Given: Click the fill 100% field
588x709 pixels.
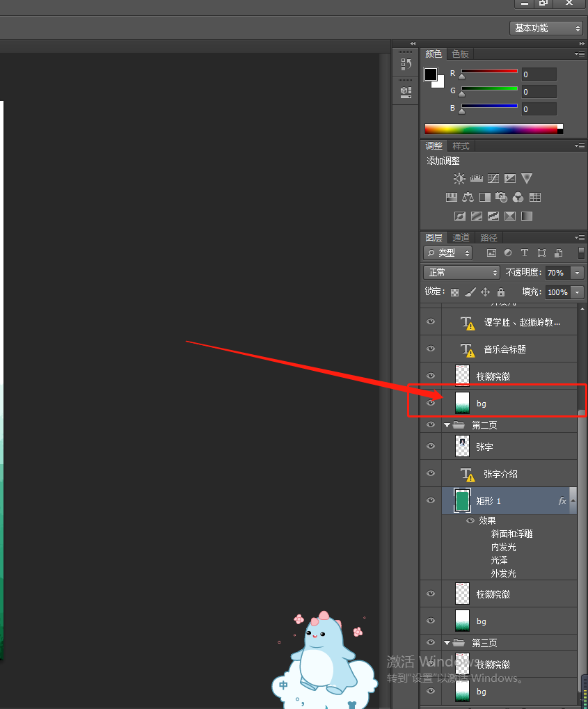Looking at the screenshot, I should point(557,292).
